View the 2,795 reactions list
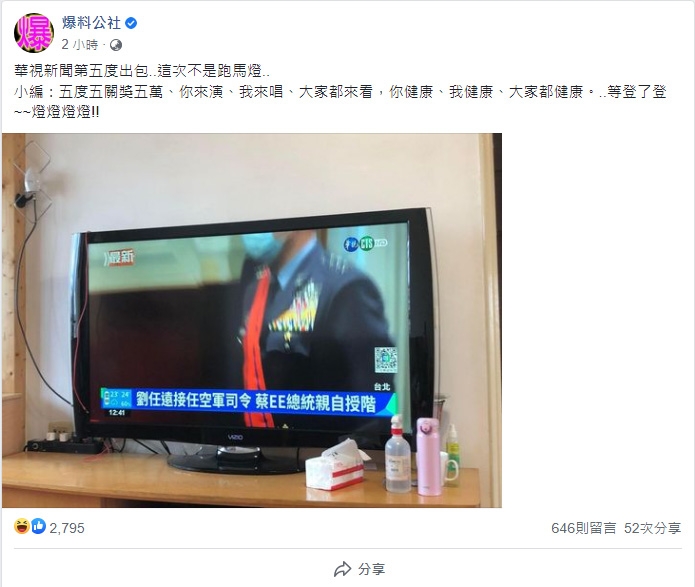Image resolution: width=695 pixels, height=587 pixels. coord(67,528)
